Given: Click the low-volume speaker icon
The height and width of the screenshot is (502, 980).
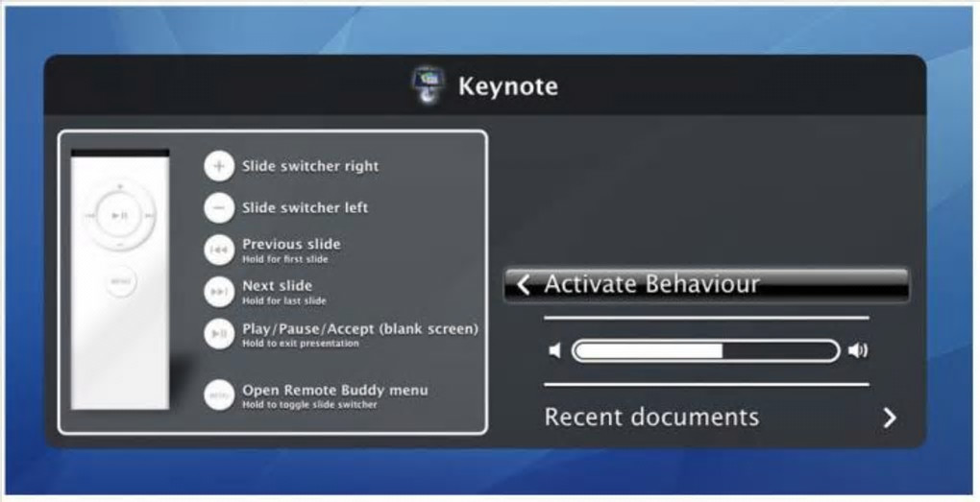Looking at the screenshot, I should coord(555,351).
